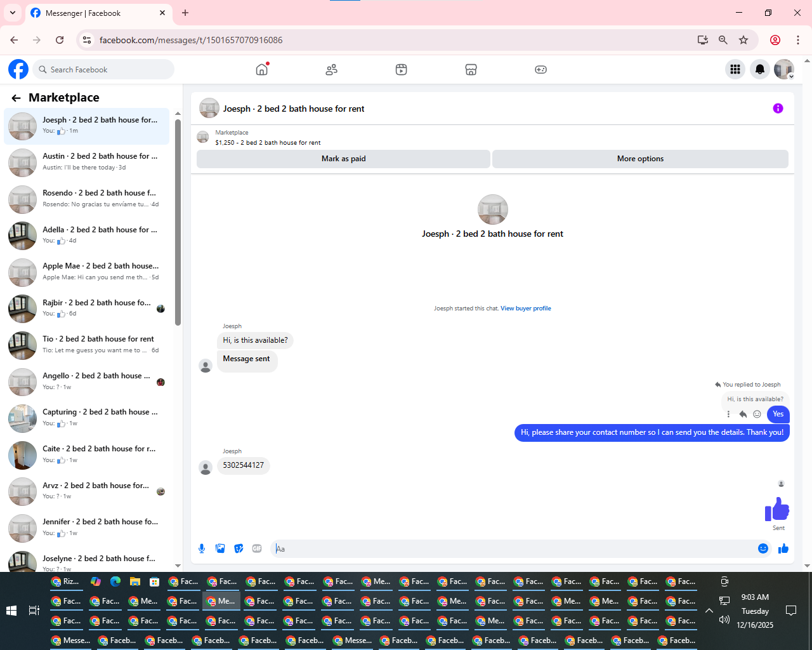The height and width of the screenshot is (650, 812).
Task: Open the Jennifer conversation in the list
Action: (87, 527)
